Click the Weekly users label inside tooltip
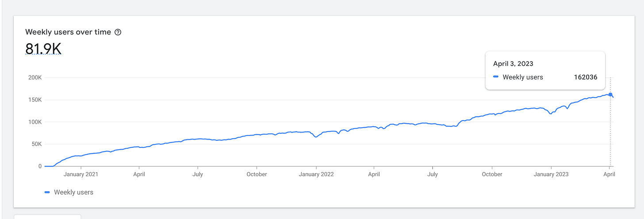The width and height of the screenshot is (644, 219). [523, 77]
